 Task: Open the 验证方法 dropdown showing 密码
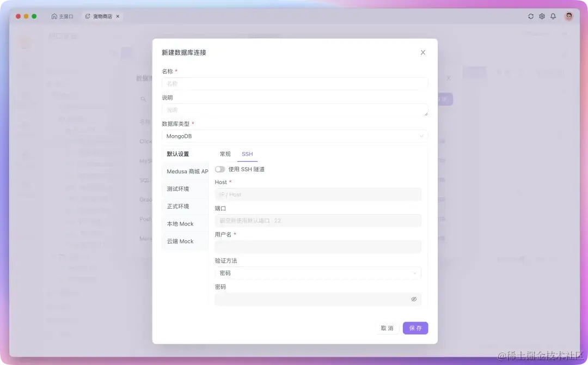[318, 273]
